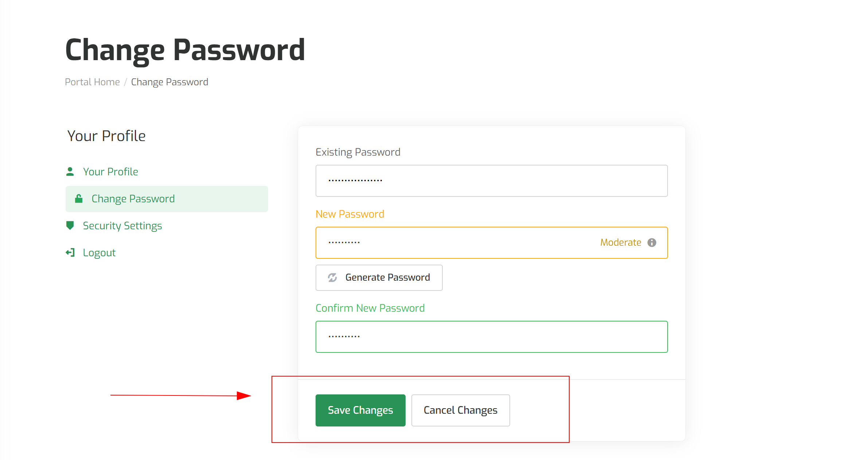
Task: Click the shield icon next to Security Settings
Action: [x=70, y=226]
